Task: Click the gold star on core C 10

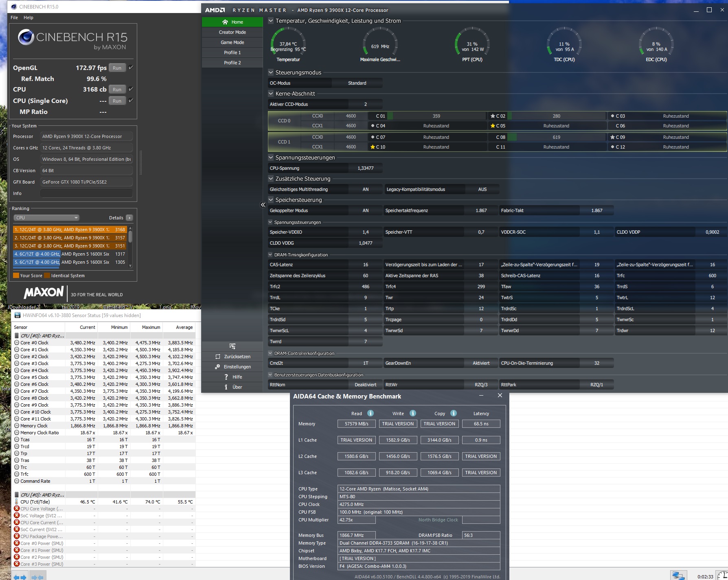Action: [x=373, y=147]
